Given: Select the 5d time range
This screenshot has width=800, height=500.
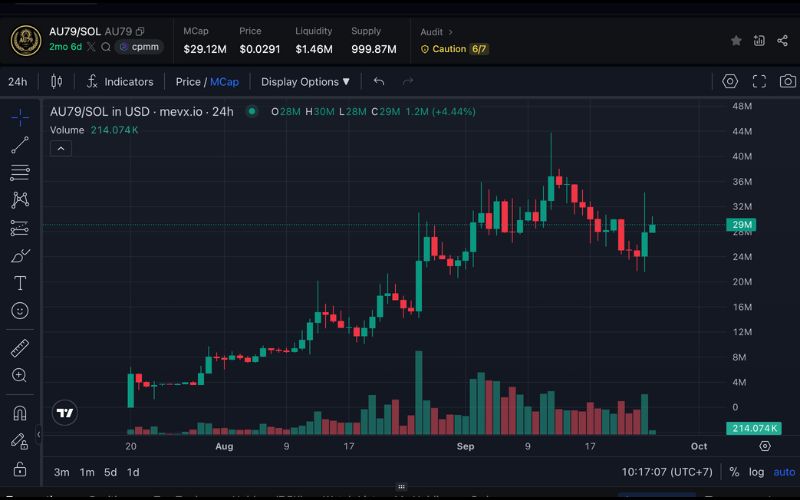Looking at the screenshot, I should [x=110, y=472].
